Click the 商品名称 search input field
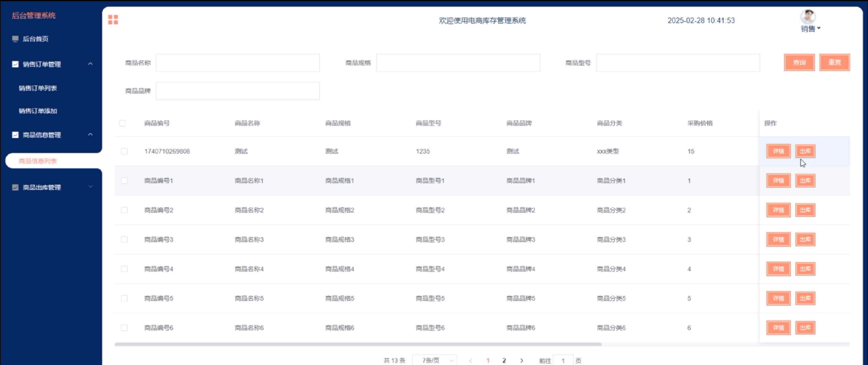The image size is (868, 365). pos(237,63)
